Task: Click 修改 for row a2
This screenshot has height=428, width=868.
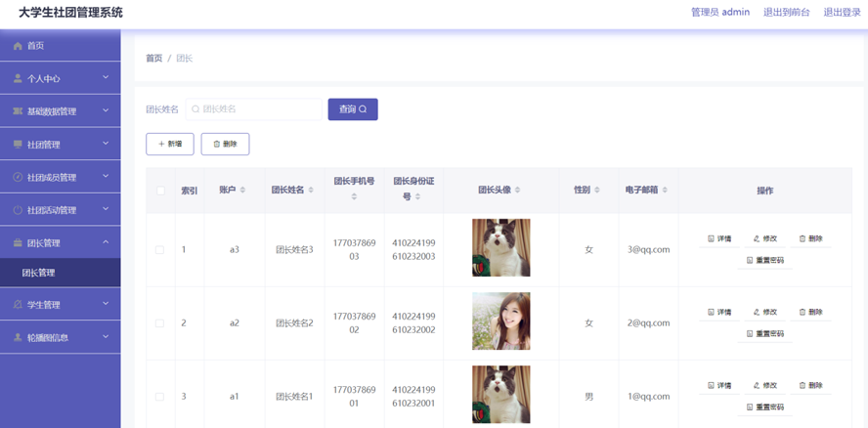Action: [765, 313]
